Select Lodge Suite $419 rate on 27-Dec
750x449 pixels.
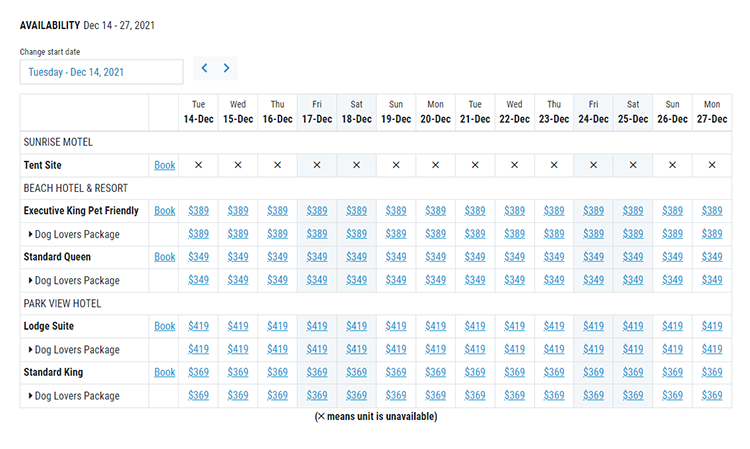coord(711,326)
